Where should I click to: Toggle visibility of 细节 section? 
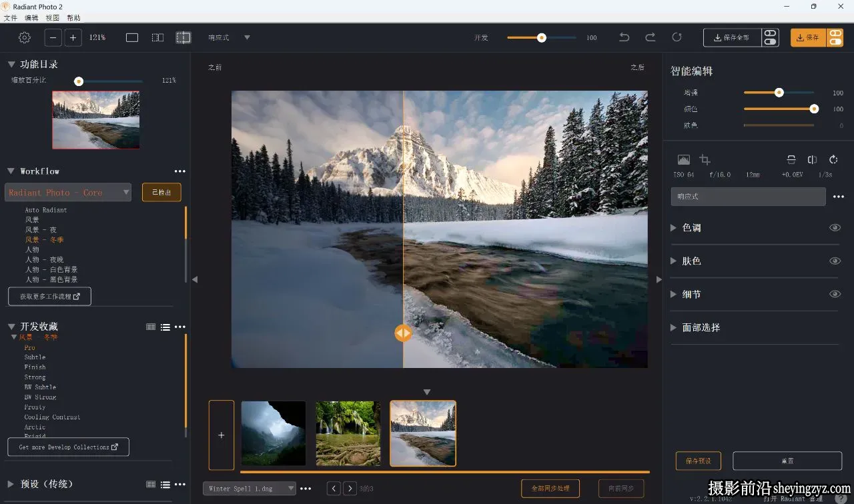point(835,294)
